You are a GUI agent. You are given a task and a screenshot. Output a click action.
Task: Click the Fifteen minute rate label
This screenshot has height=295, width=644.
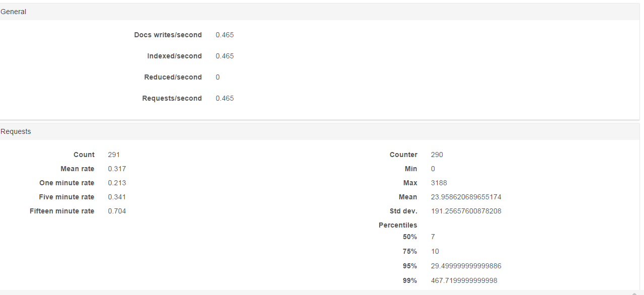pos(62,211)
